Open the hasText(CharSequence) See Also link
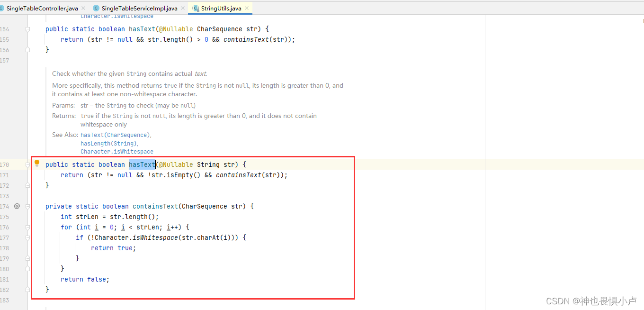The image size is (644, 310). (x=115, y=135)
